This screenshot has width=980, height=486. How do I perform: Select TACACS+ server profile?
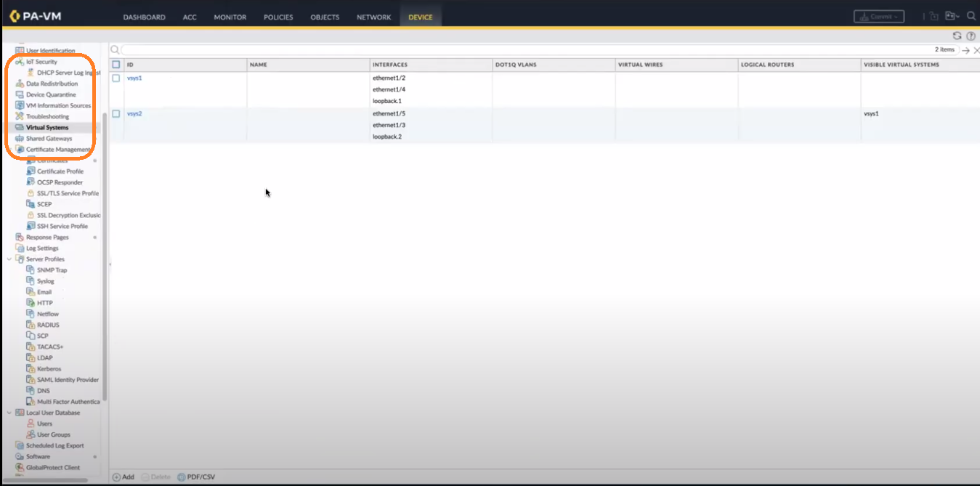[x=50, y=347]
